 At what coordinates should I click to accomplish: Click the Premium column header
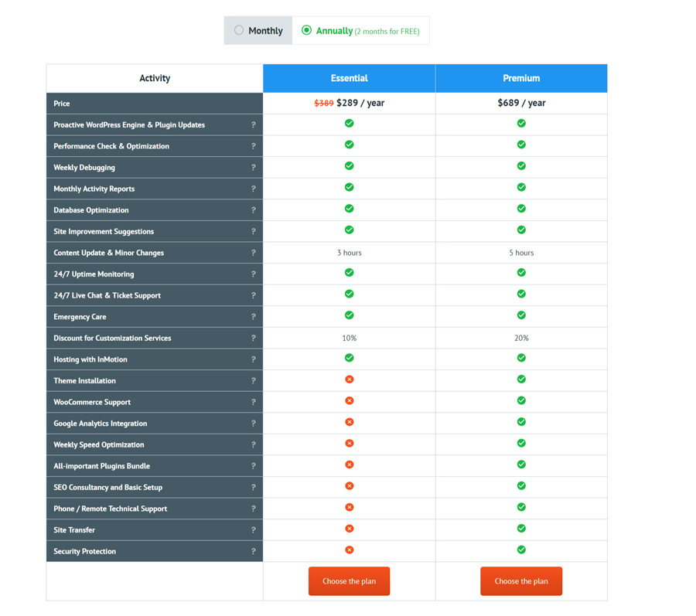point(521,78)
